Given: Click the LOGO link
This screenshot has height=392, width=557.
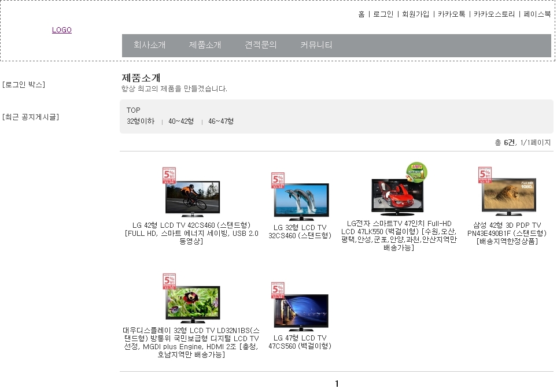Looking at the screenshot, I should coord(62,30).
